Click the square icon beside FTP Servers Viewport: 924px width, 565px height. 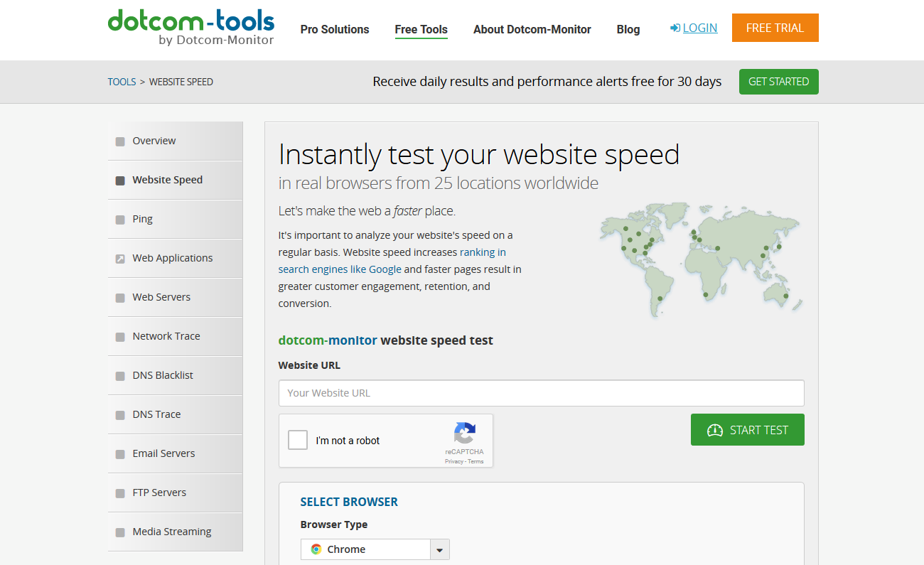[x=120, y=493]
